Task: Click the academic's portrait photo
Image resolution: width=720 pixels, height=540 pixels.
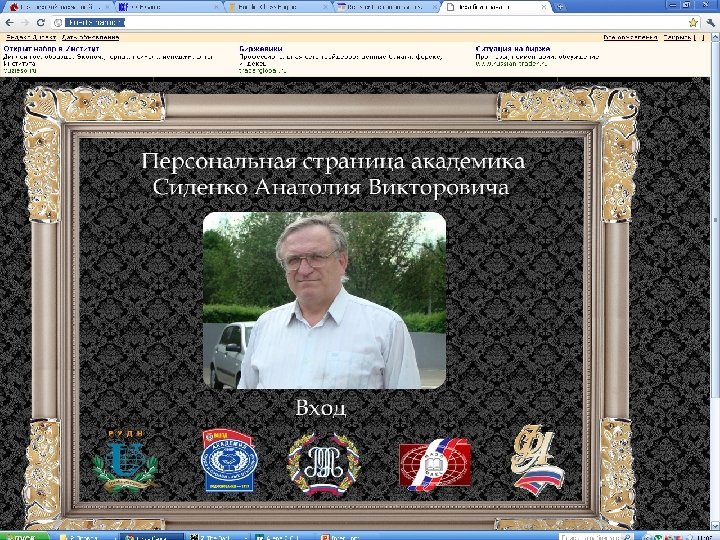Action: click(324, 300)
